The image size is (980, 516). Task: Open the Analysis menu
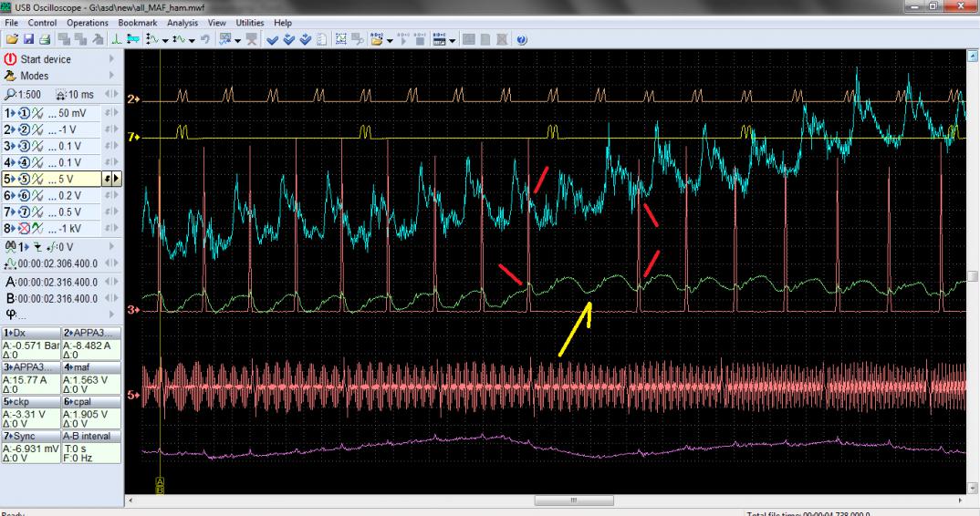coord(182,23)
